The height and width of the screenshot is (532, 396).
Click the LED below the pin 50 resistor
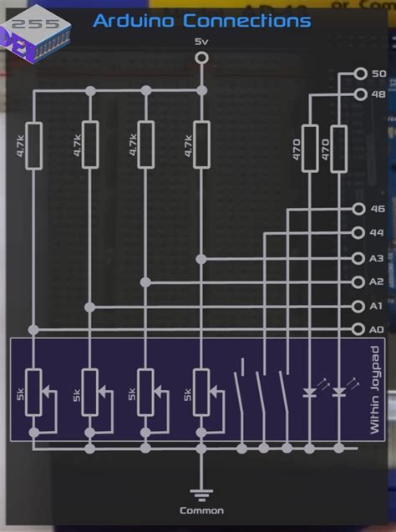pos(338,393)
